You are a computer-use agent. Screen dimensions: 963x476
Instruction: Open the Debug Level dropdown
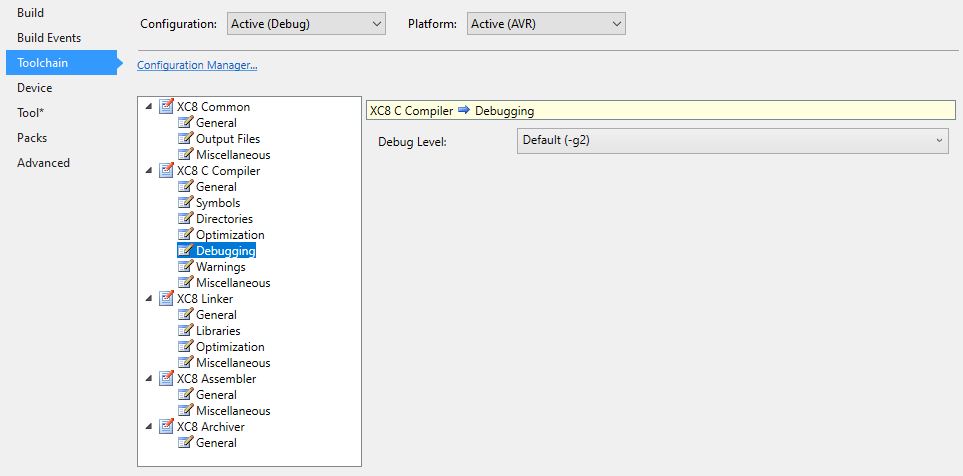point(732,141)
